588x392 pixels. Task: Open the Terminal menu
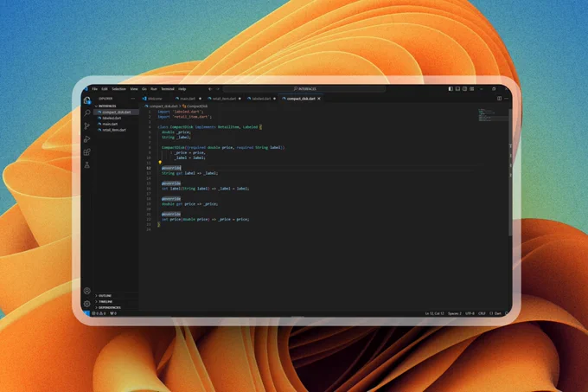(x=168, y=89)
